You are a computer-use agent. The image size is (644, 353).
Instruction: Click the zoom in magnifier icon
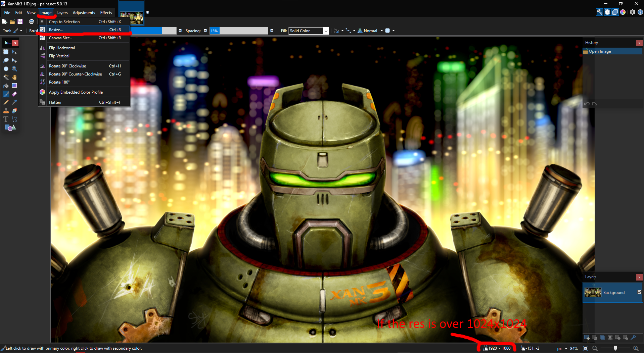[x=636, y=348]
